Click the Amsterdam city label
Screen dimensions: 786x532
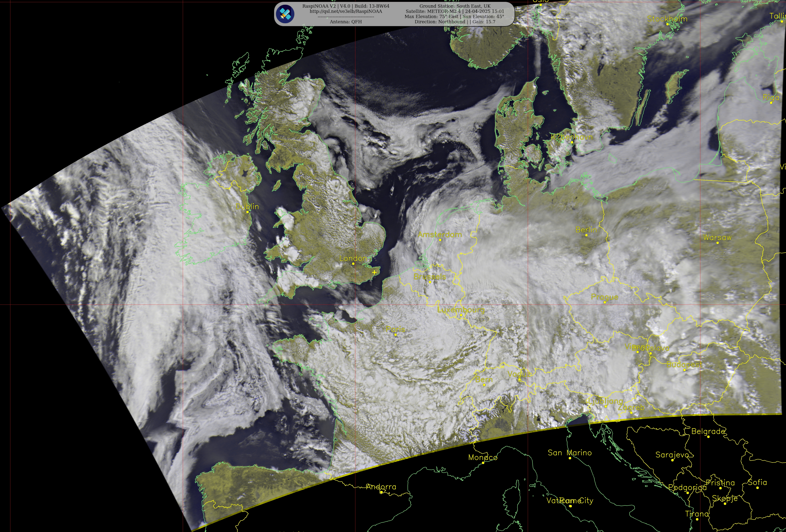(440, 235)
